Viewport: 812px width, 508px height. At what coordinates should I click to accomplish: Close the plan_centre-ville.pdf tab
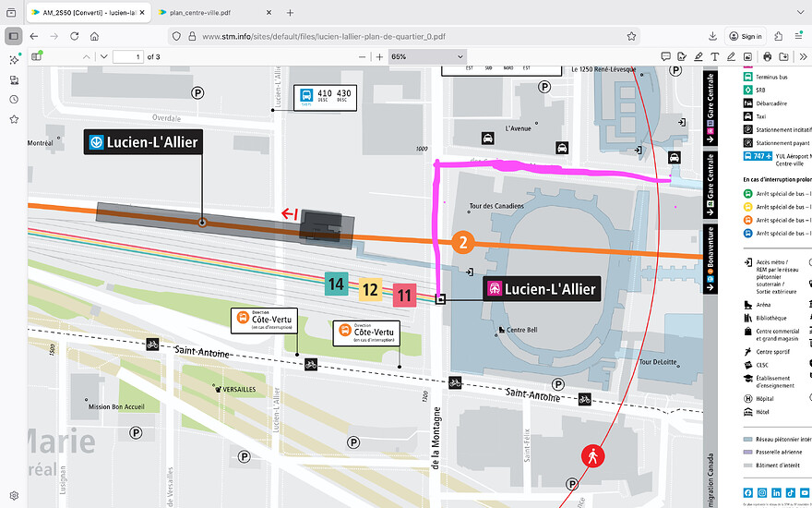tap(269, 12)
